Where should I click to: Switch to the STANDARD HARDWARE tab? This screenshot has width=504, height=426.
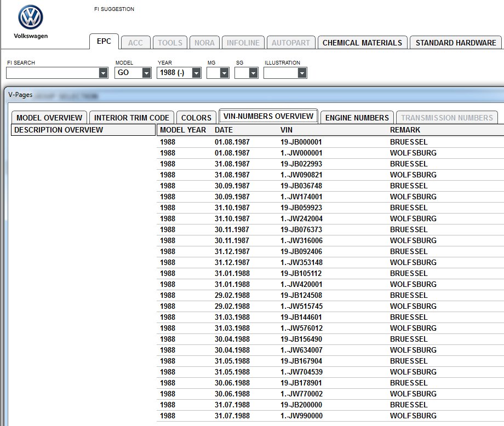click(456, 43)
